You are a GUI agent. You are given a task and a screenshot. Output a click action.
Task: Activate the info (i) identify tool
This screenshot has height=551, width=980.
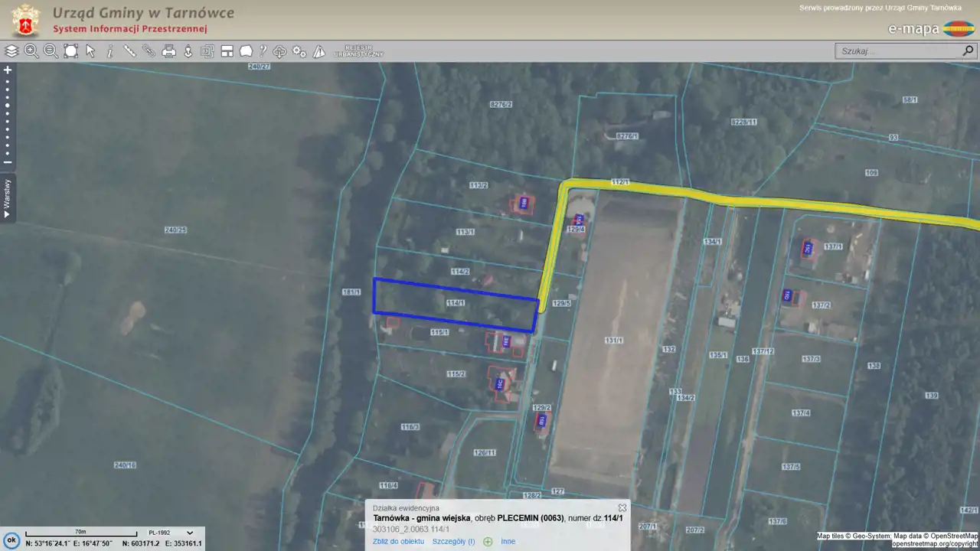(x=109, y=51)
